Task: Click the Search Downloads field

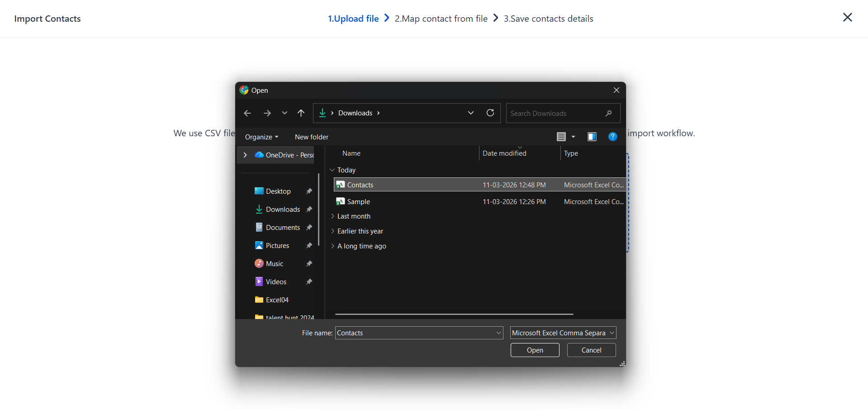Action: click(556, 114)
